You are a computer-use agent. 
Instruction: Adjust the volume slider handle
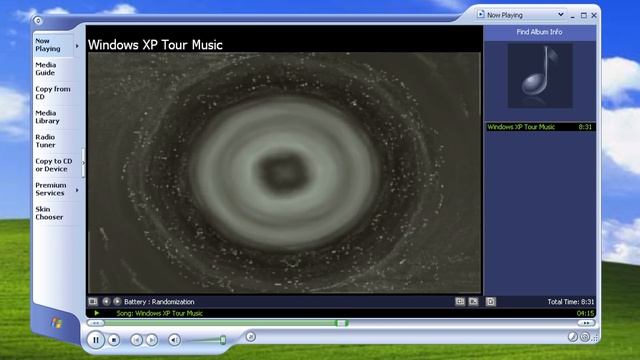coord(223,340)
